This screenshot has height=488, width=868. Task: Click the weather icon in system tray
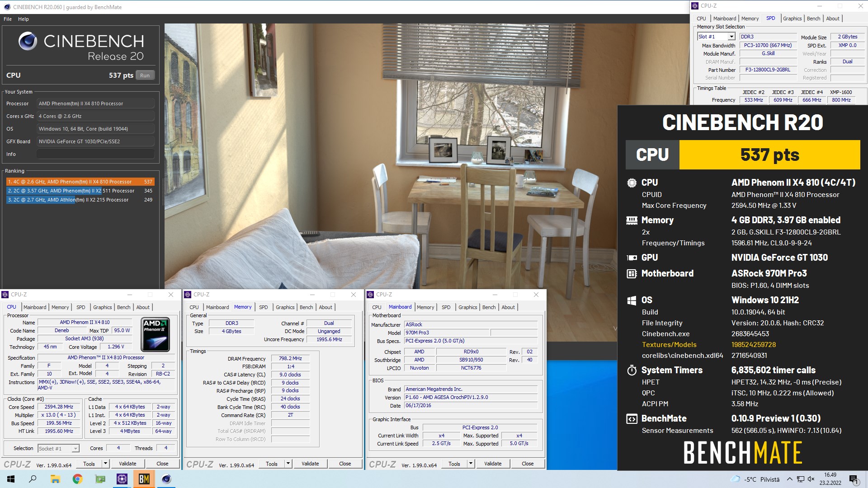[736, 479]
